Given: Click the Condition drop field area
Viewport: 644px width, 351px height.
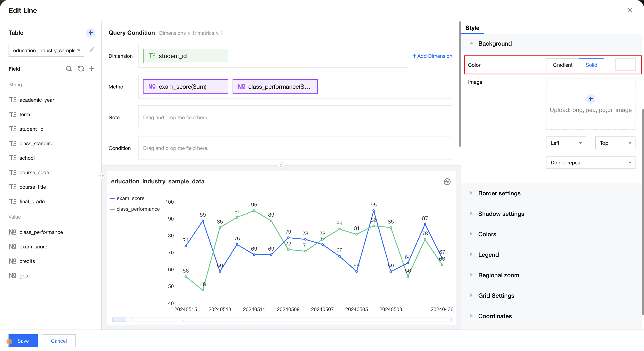Looking at the screenshot, I should tap(295, 148).
